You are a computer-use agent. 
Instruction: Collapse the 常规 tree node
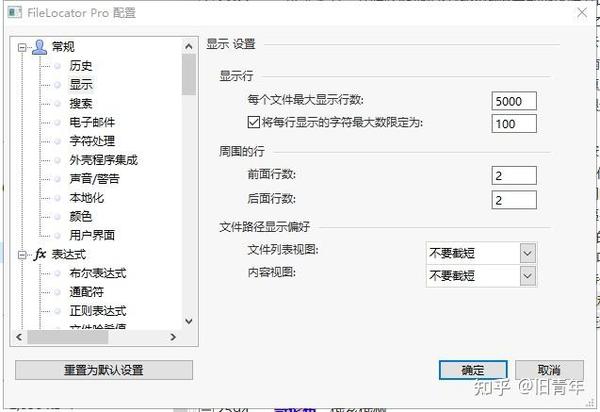(23, 47)
